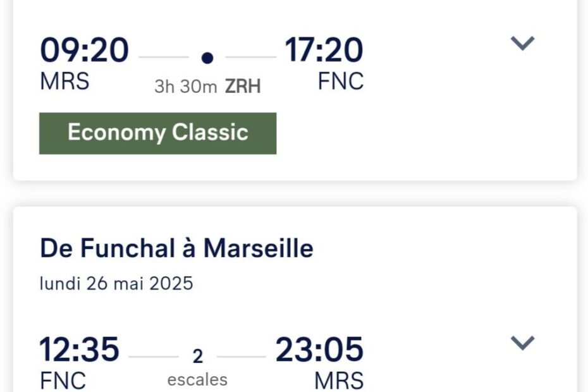Click the MRS code under 09:20

tap(64, 82)
